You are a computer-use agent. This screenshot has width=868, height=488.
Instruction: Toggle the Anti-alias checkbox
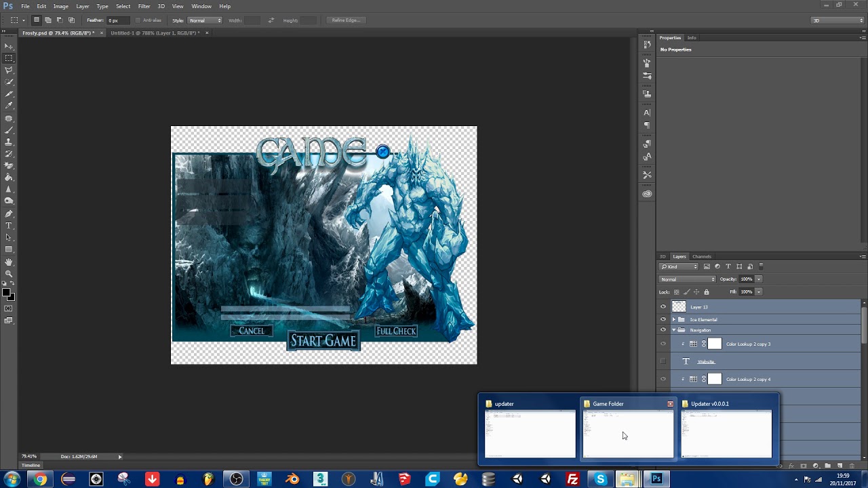[139, 20]
